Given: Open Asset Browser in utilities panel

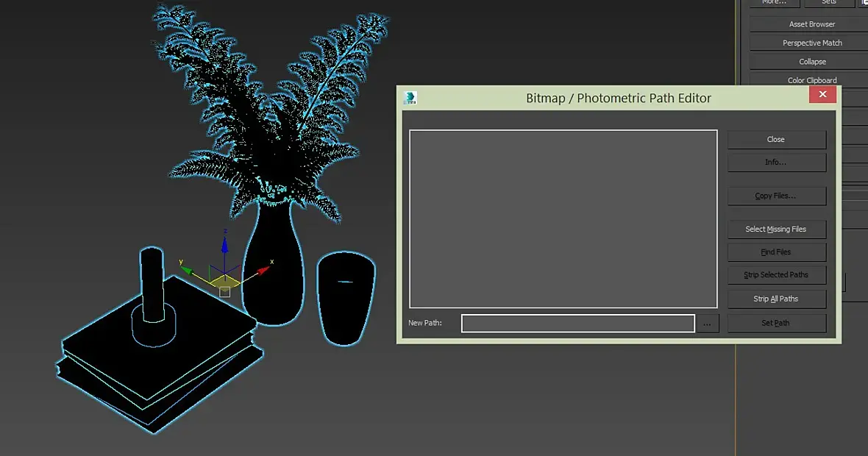Looking at the screenshot, I should (x=812, y=24).
